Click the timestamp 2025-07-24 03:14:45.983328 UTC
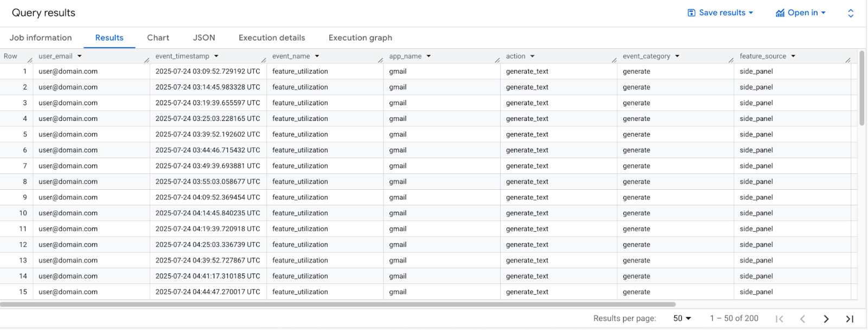The width and height of the screenshot is (868, 330). click(208, 87)
